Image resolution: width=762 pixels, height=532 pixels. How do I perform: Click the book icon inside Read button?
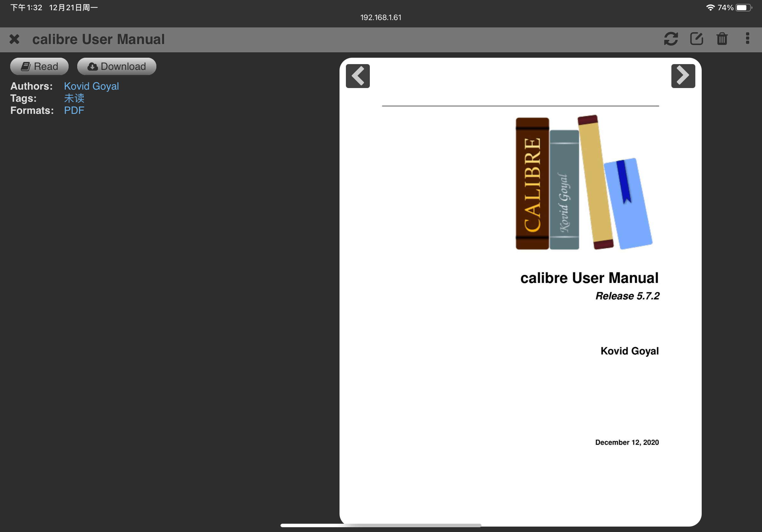(x=26, y=66)
